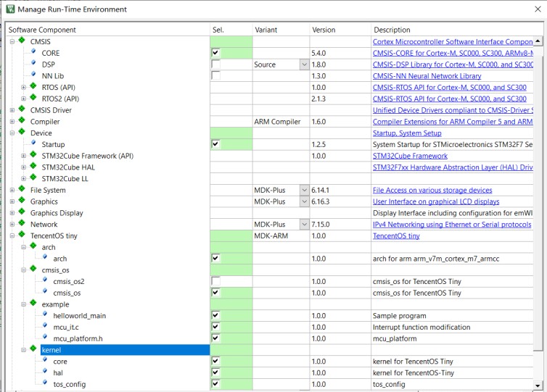547x392 pixels.
Task: Click the Version column header
Action: pyautogui.click(x=340, y=30)
